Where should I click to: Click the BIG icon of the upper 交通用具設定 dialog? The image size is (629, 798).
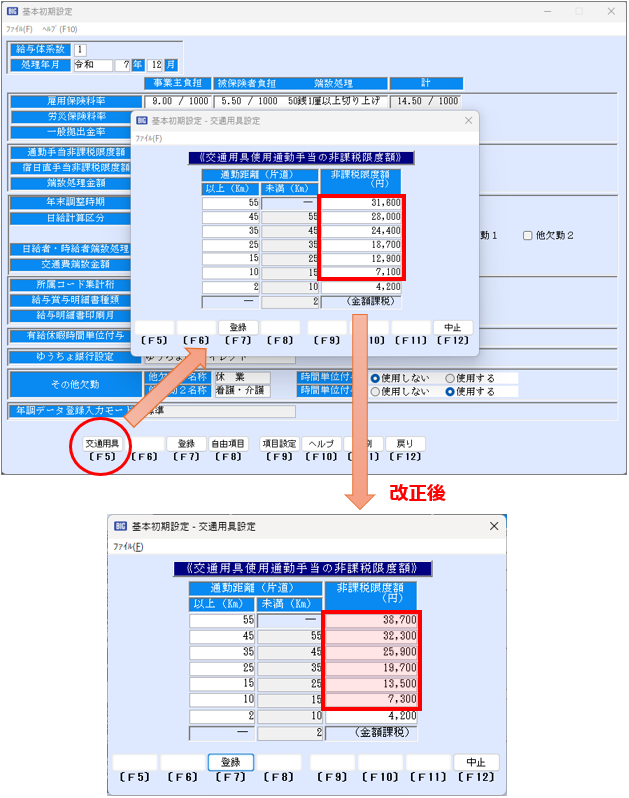141,120
